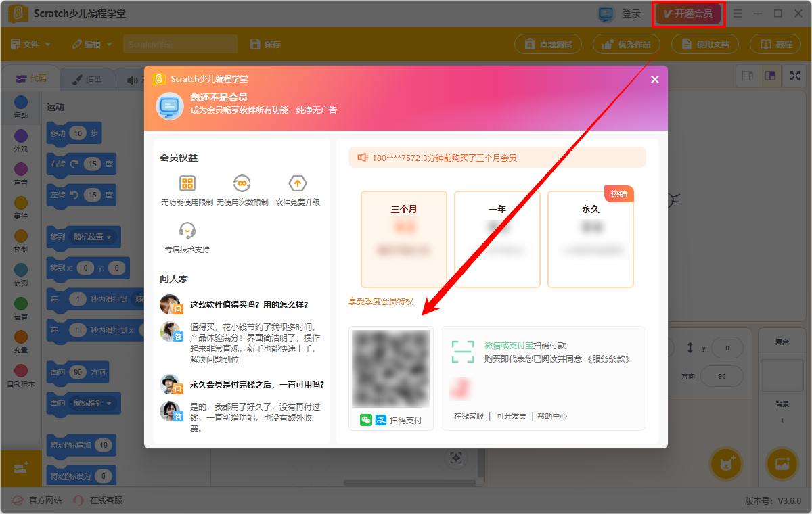Click the speaker announcement icon in purchase notice
Screen dimensions: 812x514
[x=362, y=158]
